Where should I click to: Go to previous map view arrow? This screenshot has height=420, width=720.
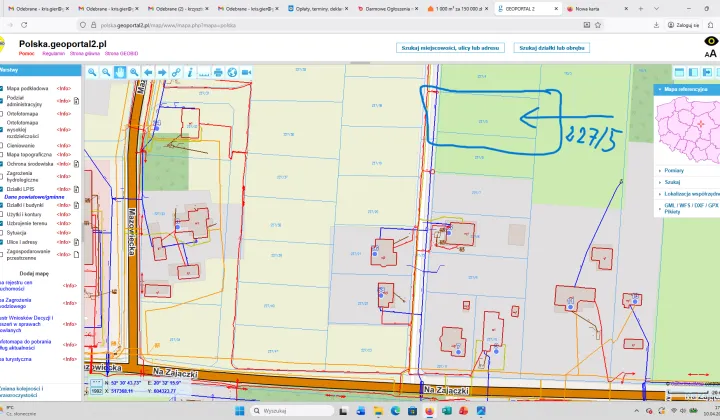(x=148, y=72)
